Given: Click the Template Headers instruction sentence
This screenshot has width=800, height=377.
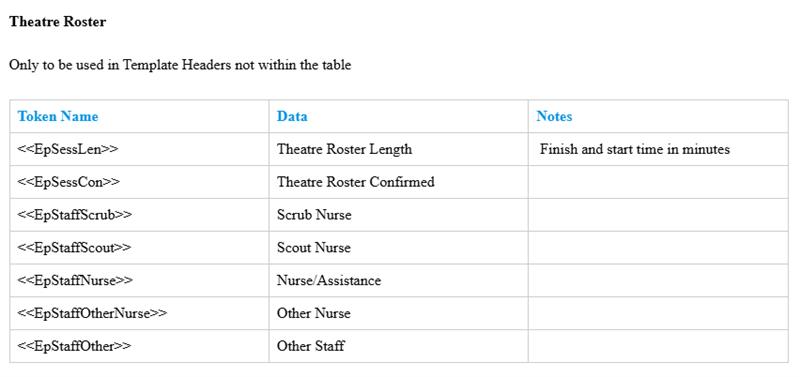Looking at the screenshot, I should point(180,65).
